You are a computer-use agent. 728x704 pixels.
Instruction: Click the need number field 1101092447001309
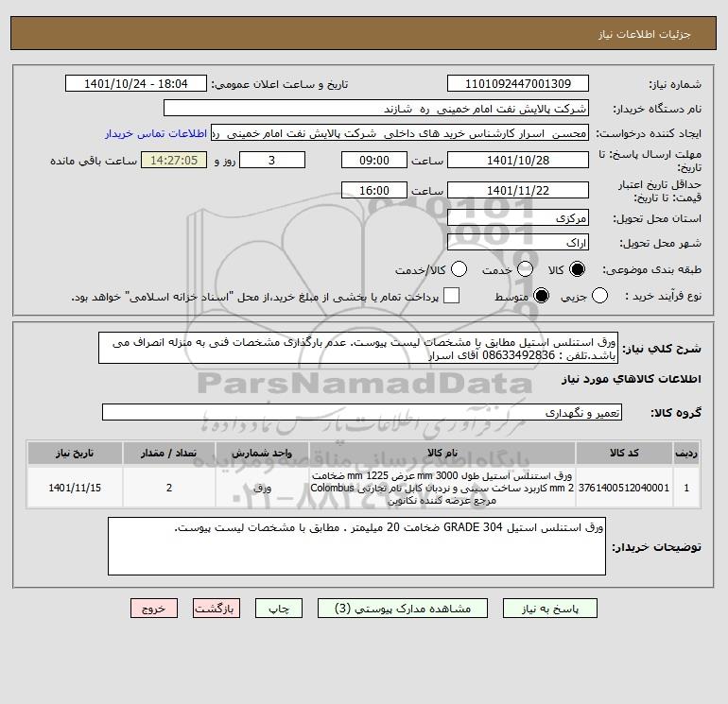pos(518,83)
